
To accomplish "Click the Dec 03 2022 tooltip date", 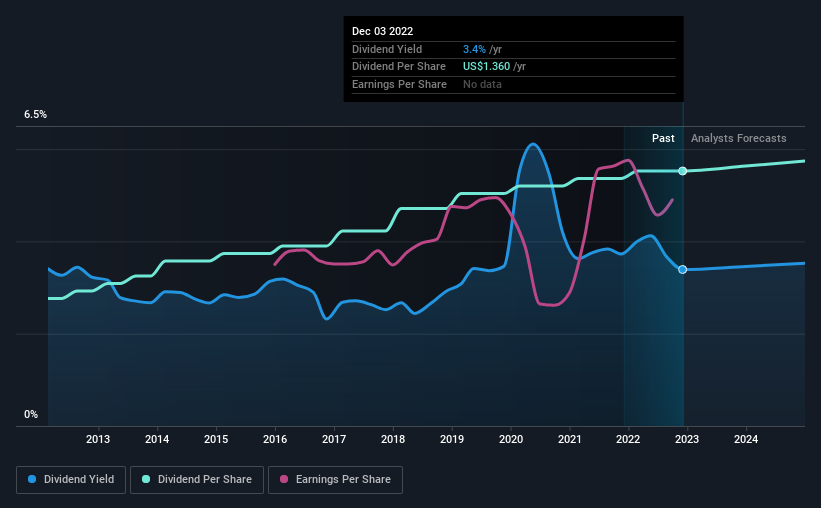I will click(x=382, y=31).
